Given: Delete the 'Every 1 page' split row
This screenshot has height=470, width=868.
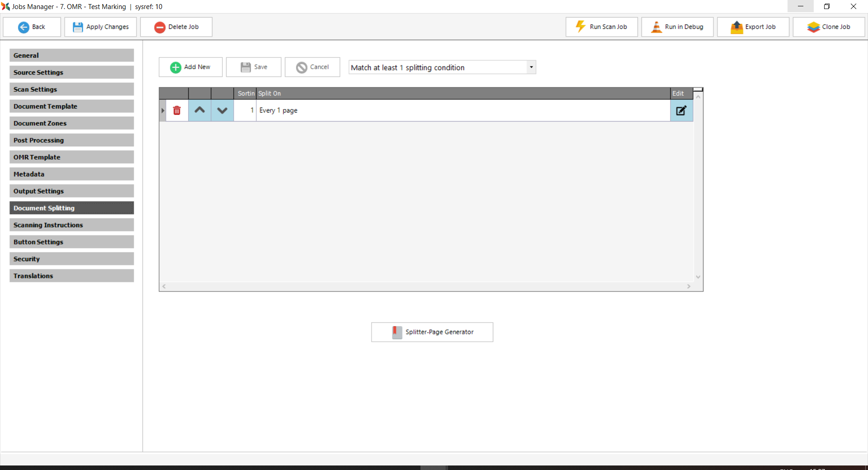Looking at the screenshot, I should [x=177, y=111].
